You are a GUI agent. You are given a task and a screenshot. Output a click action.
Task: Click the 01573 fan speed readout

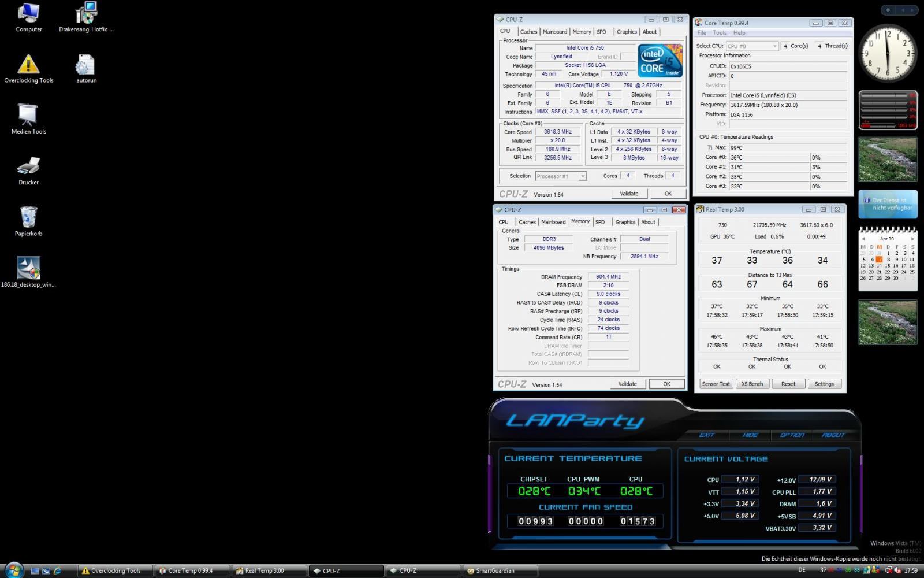(x=638, y=521)
